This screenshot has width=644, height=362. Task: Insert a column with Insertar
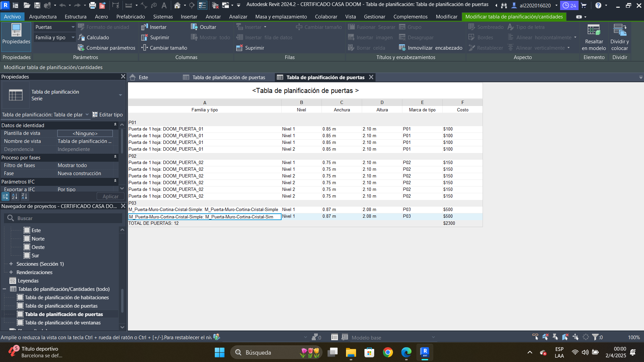pos(154,27)
